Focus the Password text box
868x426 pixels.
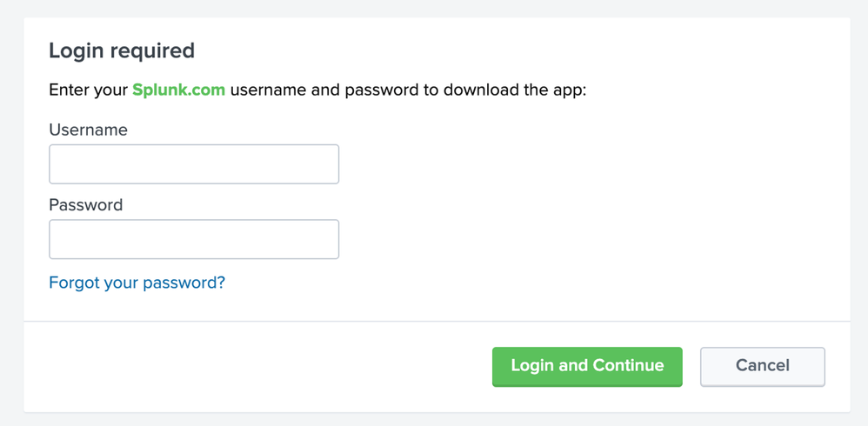pos(193,239)
